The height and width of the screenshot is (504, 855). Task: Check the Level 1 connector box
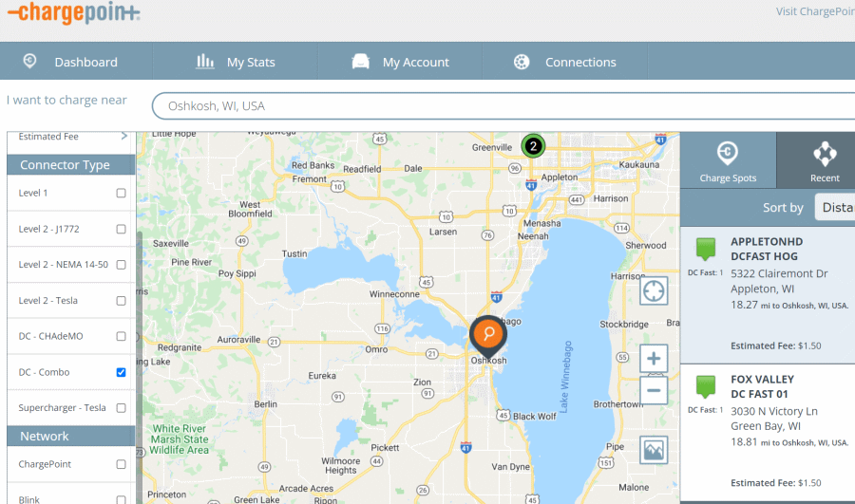coord(121,193)
